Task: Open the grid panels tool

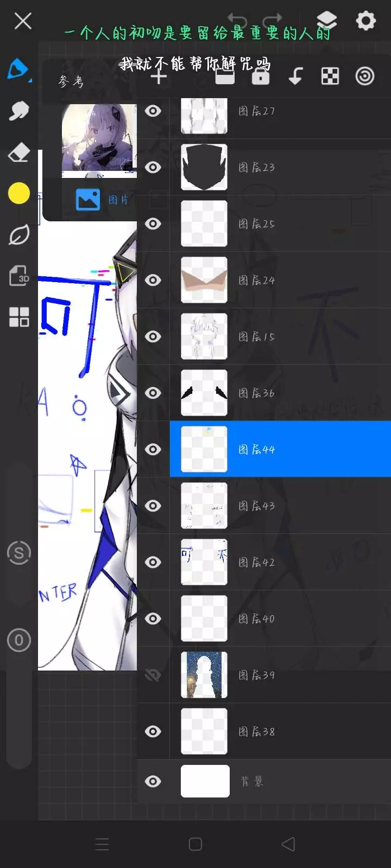Action: [19, 317]
